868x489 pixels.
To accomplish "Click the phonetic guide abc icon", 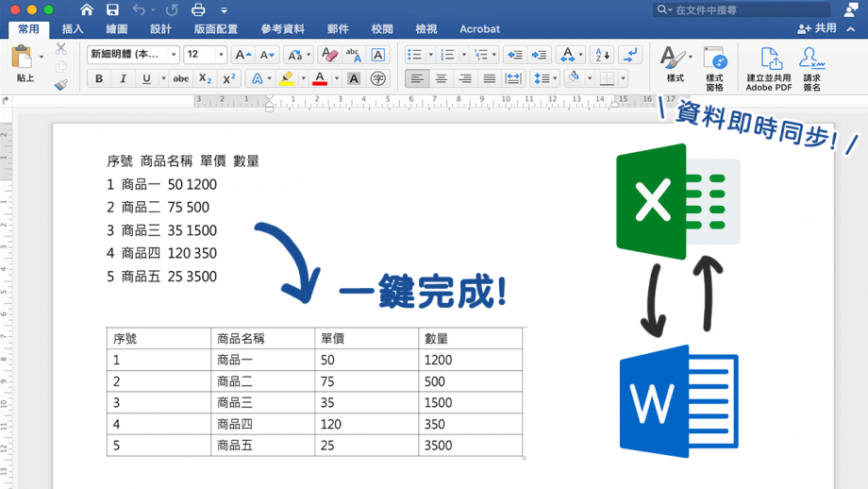I will [354, 54].
